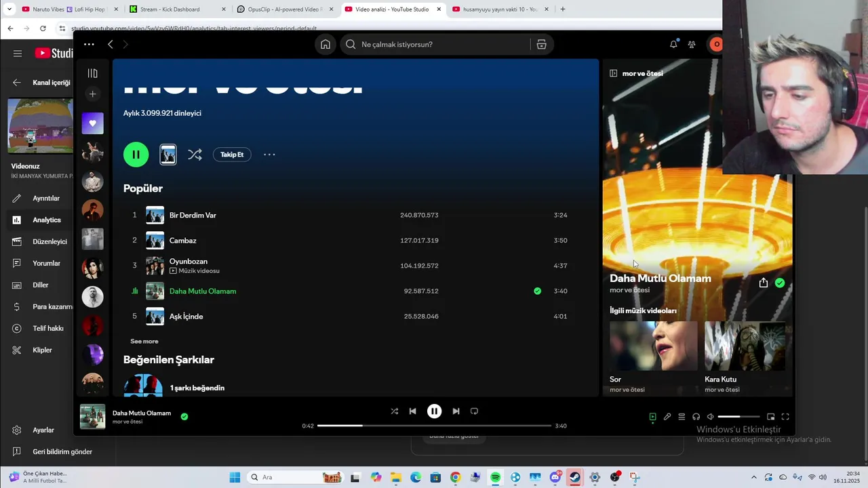Skip to the next track
Image resolution: width=868 pixels, height=488 pixels.
pos(456,411)
